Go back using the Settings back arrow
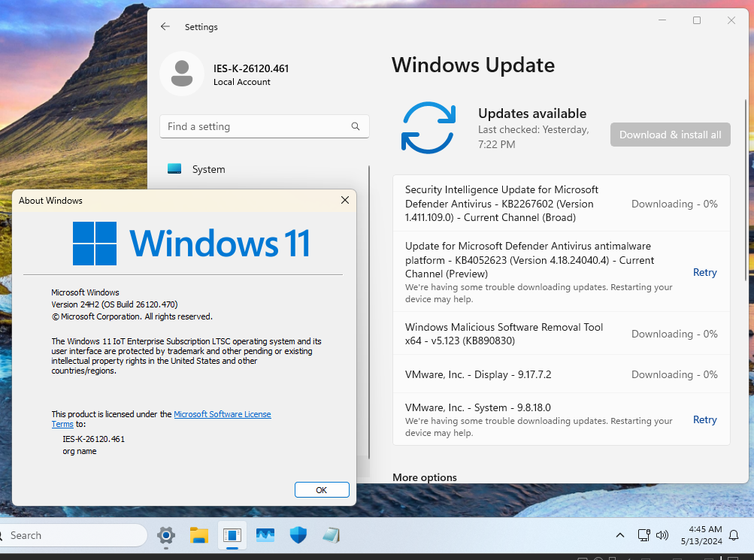The width and height of the screenshot is (754, 560). [165, 26]
